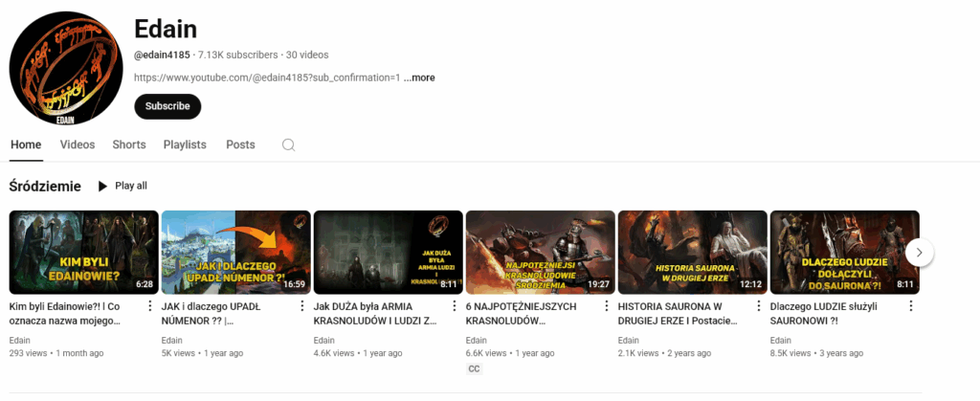Click the 7.13K subscribers text
The height and width of the screenshot is (401, 980).
coord(238,55)
